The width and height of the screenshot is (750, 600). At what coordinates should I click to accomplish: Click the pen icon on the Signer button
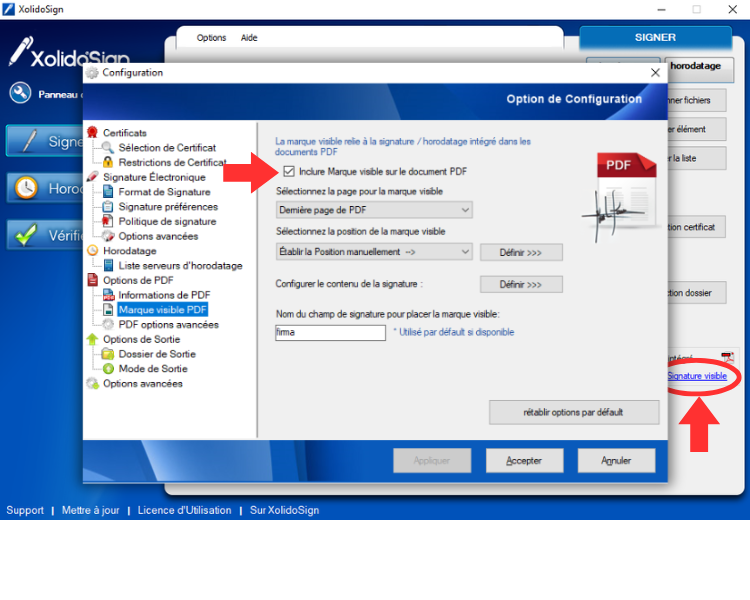click(29, 141)
